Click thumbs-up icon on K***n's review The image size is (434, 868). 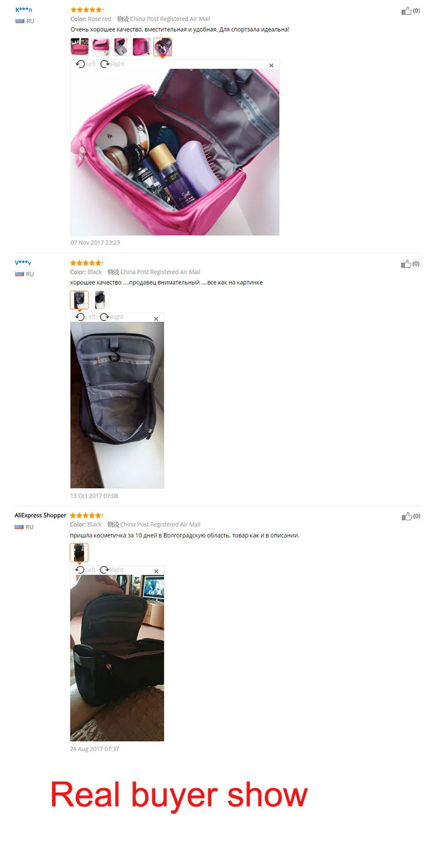407,10
